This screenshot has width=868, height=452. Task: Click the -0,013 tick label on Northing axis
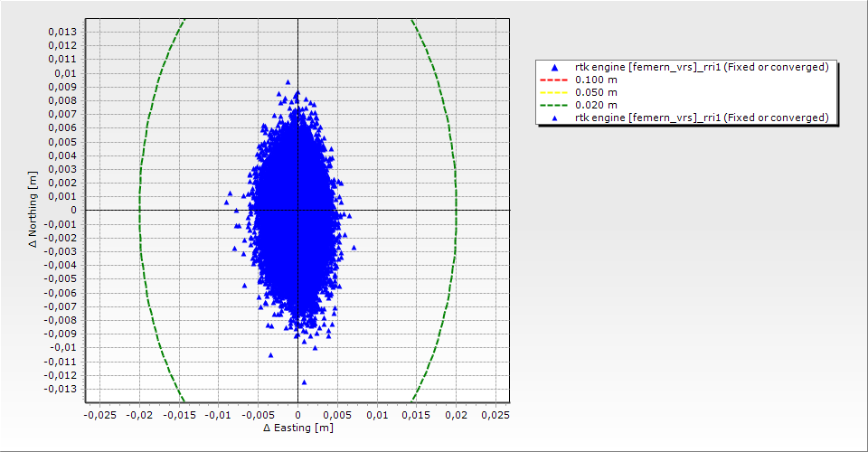click(60, 389)
